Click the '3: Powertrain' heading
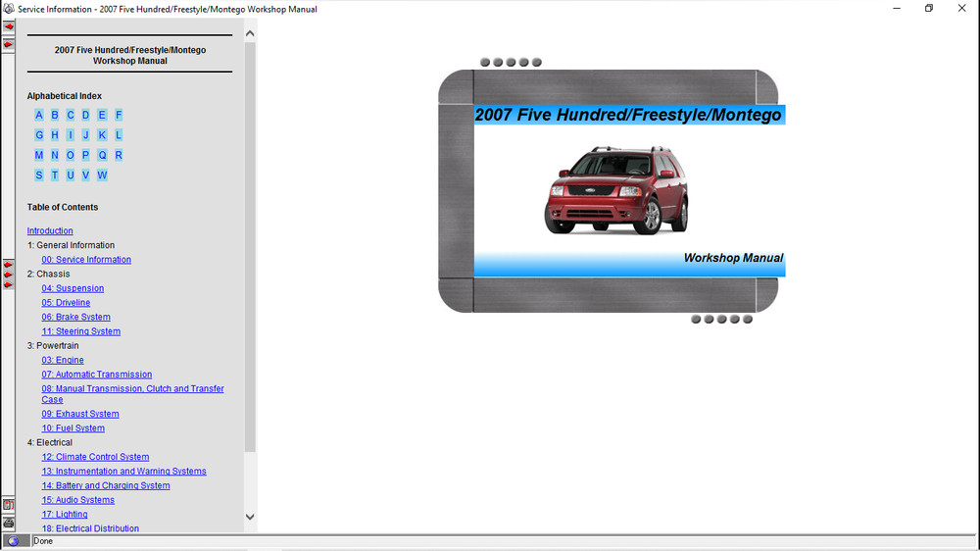The image size is (980, 551). (x=53, y=346)
